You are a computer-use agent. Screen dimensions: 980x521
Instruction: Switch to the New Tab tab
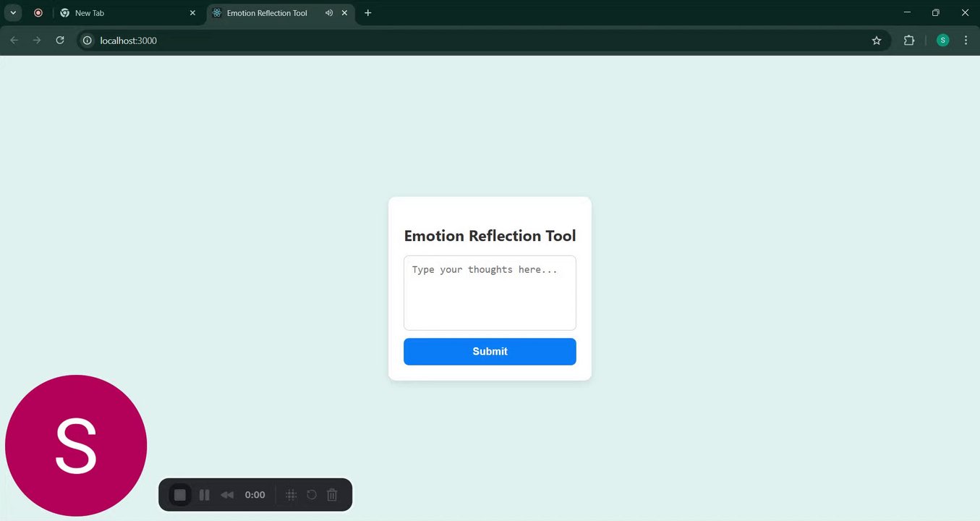[123, 13]
